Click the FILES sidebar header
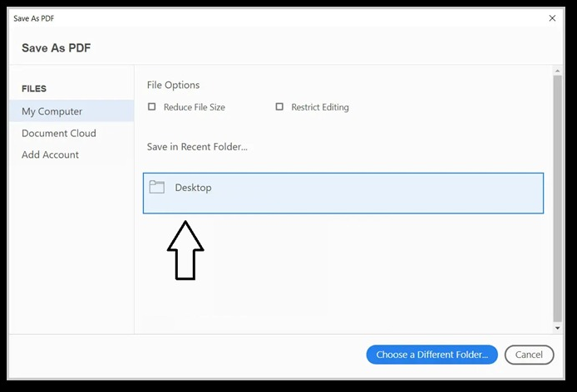 tap(34, 89)
